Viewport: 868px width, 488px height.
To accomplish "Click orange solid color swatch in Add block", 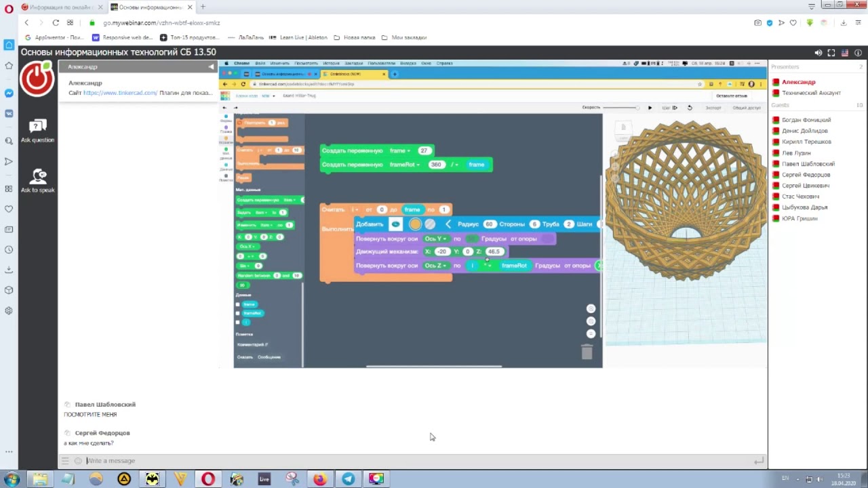I will click(415, 224).
